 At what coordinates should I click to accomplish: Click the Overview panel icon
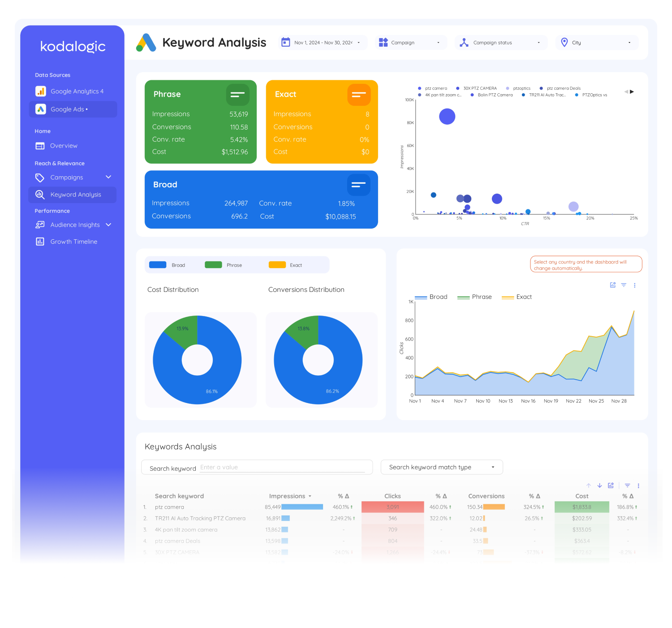pos(40,146)
